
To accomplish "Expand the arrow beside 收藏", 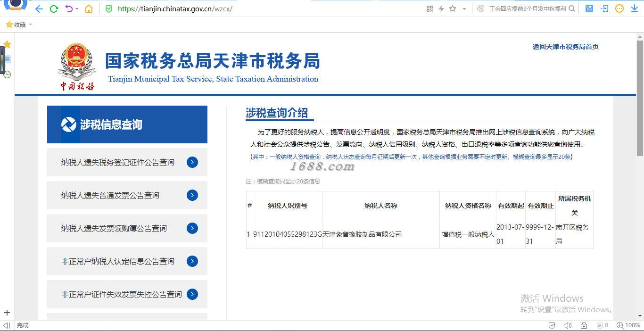I will tap(31, 25).
